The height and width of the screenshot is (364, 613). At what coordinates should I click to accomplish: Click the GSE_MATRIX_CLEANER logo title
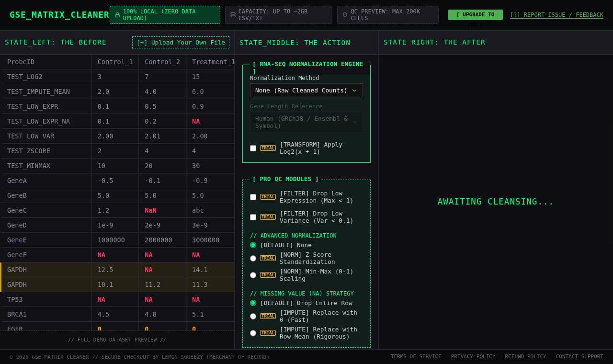(59, 15)
